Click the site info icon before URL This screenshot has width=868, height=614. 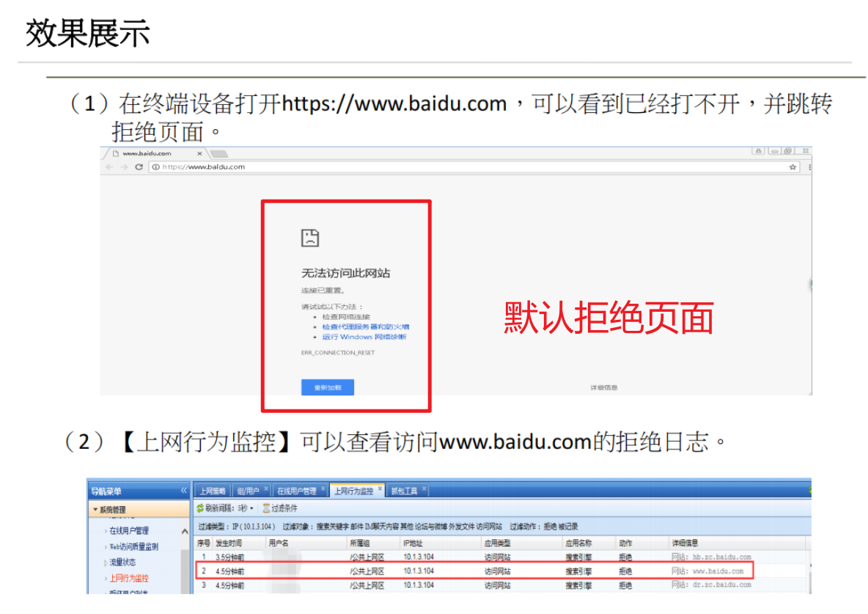[x=156, y=167]
